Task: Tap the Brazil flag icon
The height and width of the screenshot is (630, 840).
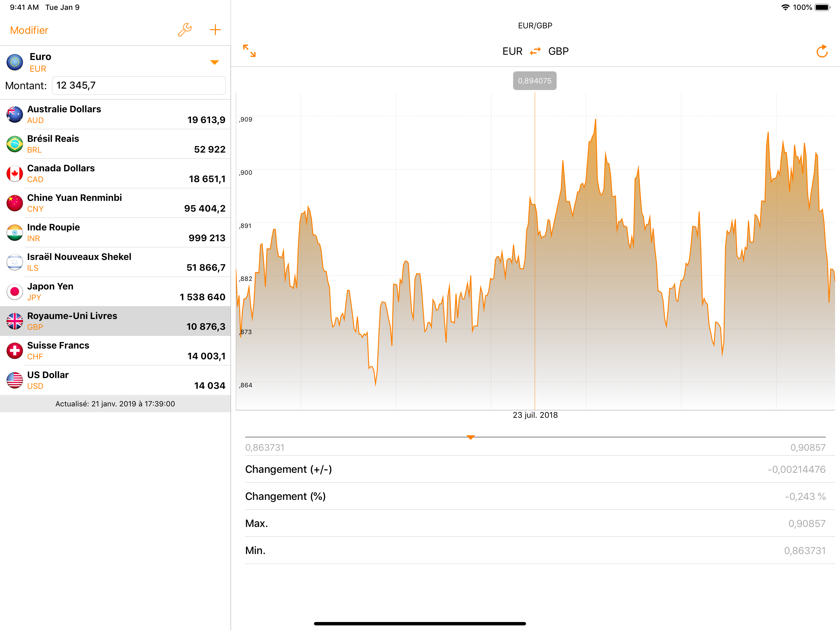Action: [x=15, y=144]
